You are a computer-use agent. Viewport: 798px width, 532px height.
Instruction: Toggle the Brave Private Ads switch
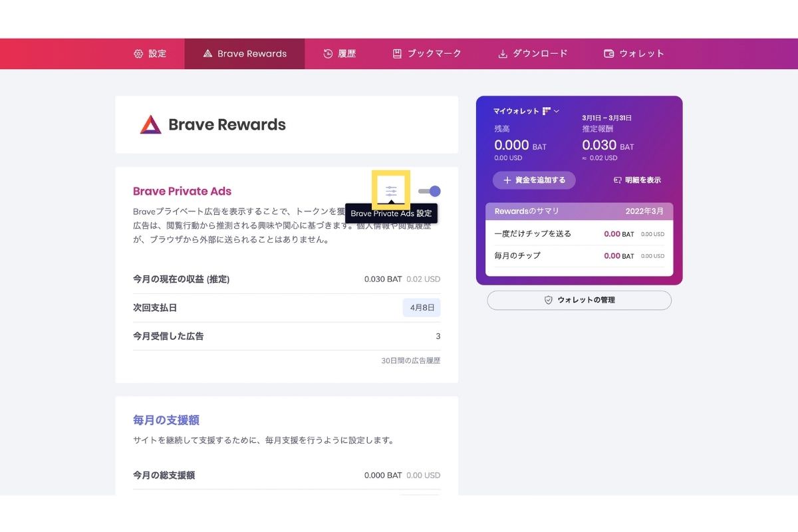[x=430, y=192]
